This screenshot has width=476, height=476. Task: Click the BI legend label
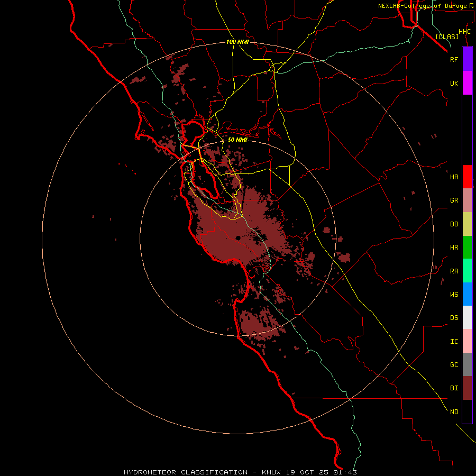(x=454, y=388)
